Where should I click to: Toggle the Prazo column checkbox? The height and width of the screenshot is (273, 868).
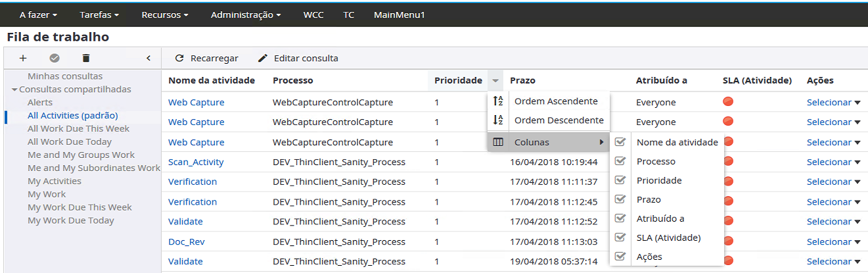point(620,199)
